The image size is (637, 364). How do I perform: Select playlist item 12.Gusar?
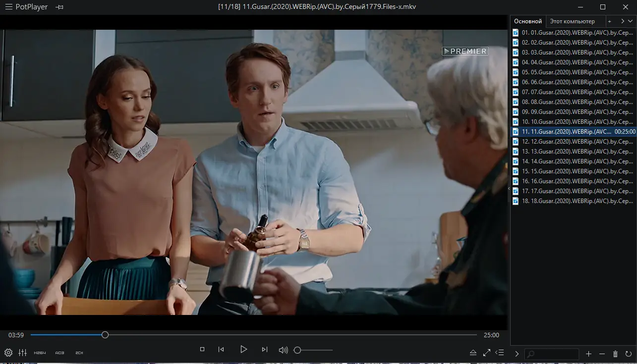coord(574,142)
